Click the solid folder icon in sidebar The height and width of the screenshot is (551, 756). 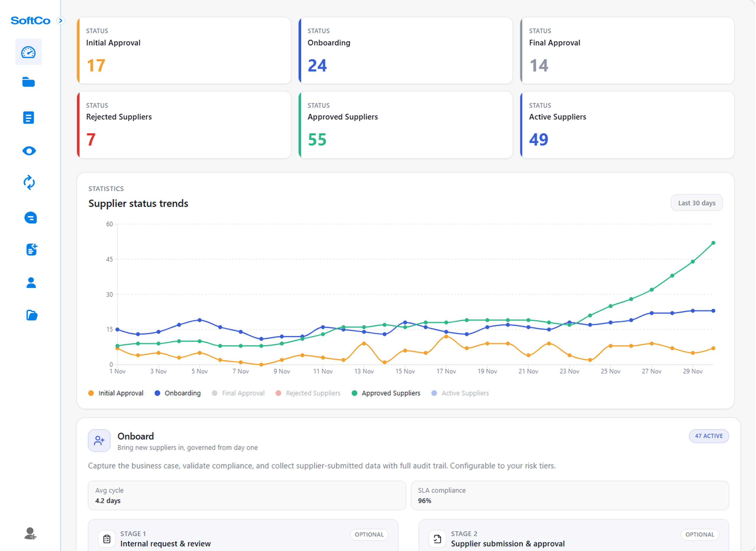pyautogui.click(x=28, y=82)
